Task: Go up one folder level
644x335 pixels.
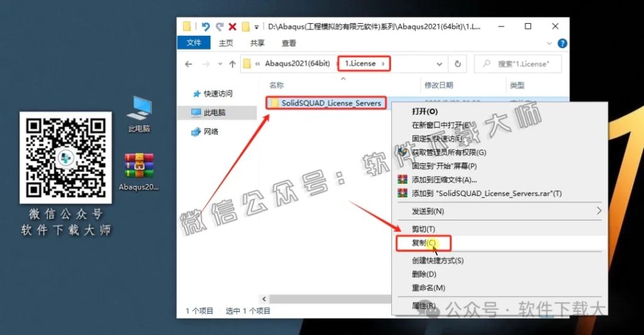Action: (233, 63)
